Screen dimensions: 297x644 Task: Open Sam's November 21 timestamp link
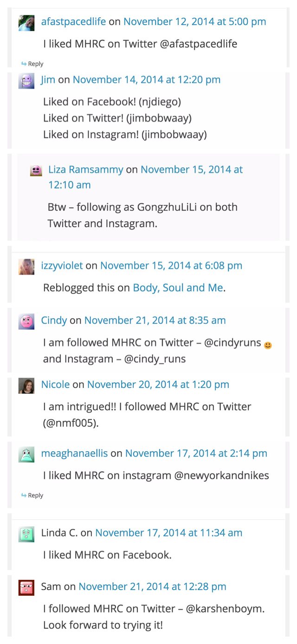click(152, 586)
